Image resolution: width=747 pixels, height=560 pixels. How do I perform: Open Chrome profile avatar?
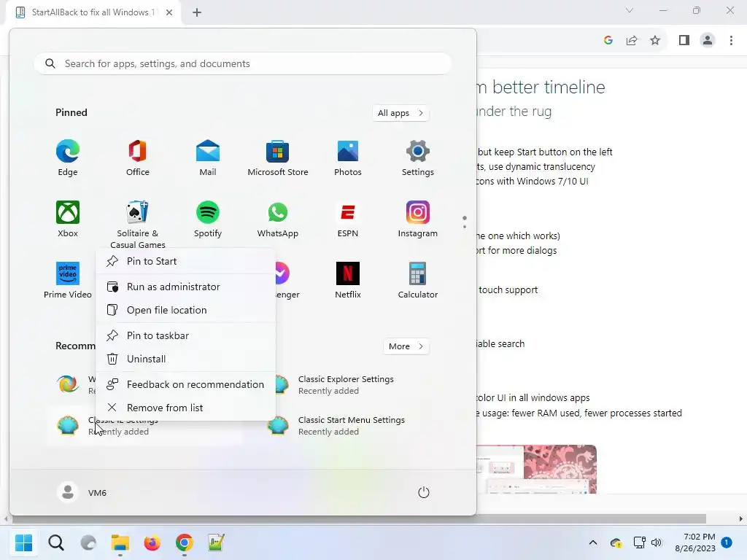pyautogui.click(x=708, y=41)
